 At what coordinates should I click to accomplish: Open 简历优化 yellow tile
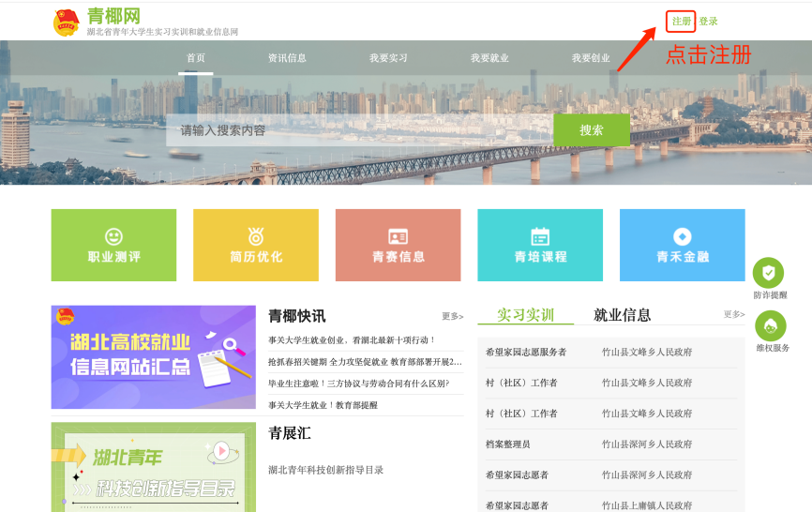click(x=256, y=245)
